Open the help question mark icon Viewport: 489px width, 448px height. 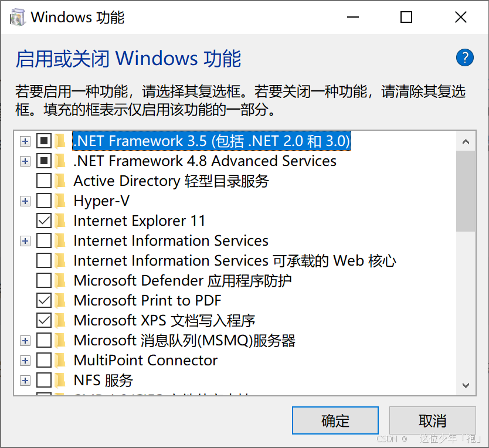coord(464,57)
